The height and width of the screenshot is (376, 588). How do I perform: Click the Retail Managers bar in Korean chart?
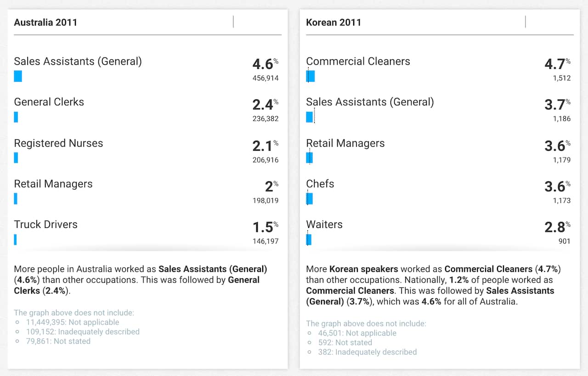tap(309, 158)
